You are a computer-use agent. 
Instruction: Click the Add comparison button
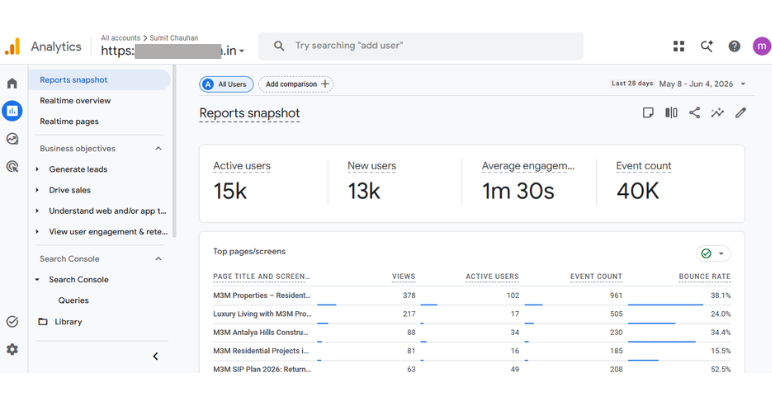(x=296, y=84)
